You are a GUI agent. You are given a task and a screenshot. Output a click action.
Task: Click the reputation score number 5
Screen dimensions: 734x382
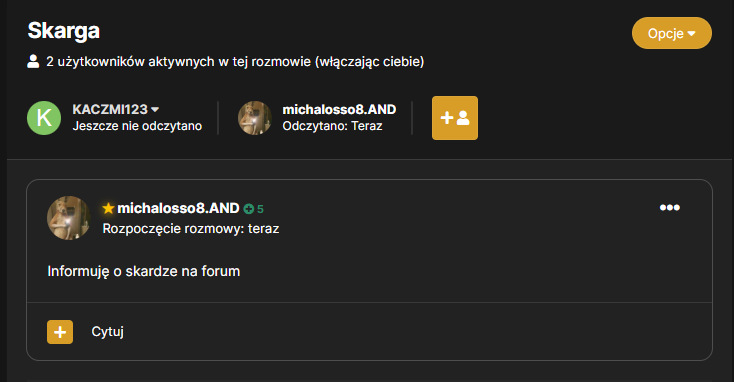260,209
